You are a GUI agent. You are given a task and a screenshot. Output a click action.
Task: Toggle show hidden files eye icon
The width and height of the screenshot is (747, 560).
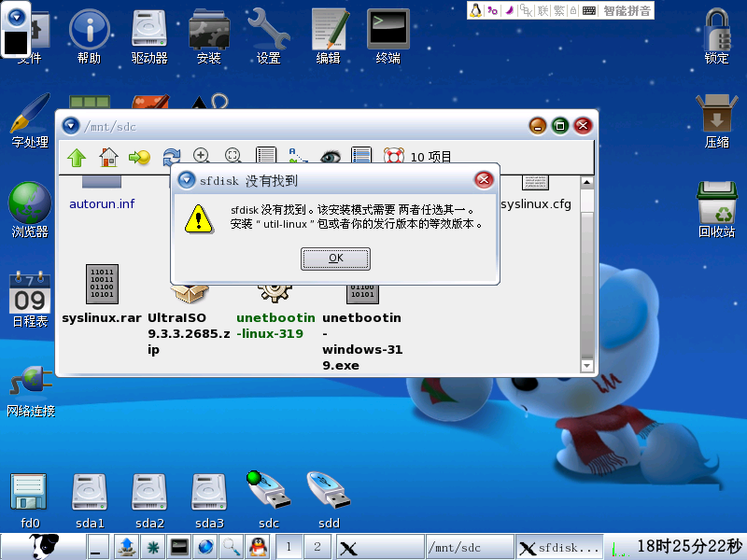331,156
